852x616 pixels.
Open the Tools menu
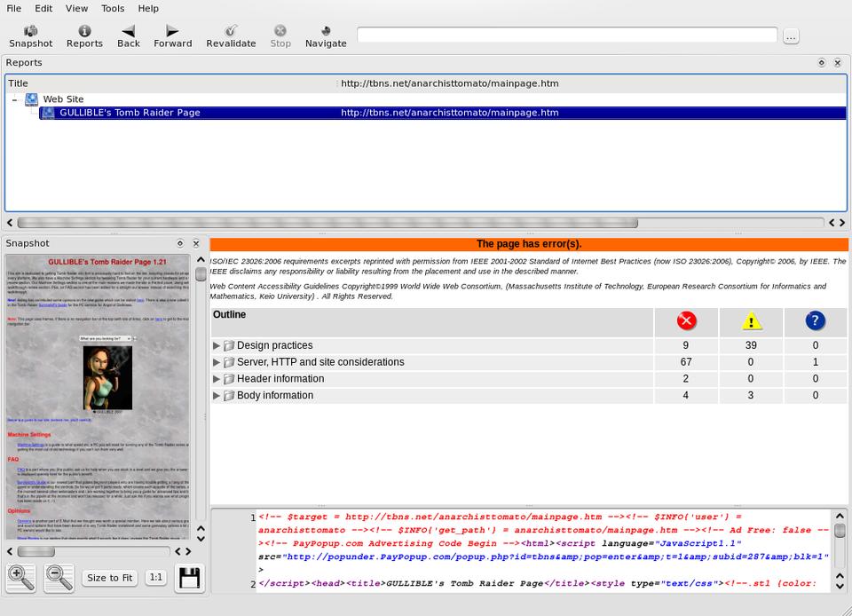113,8
